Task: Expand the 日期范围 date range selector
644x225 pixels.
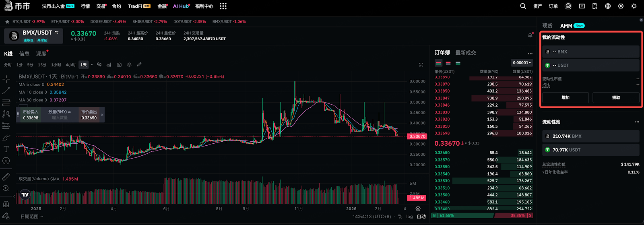Action: [x=32, y=217]
